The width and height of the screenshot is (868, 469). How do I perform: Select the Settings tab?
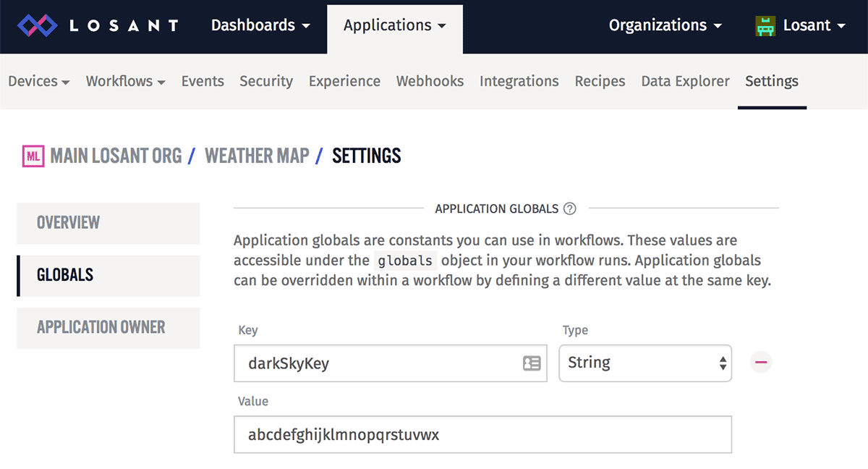pos(772,81)
